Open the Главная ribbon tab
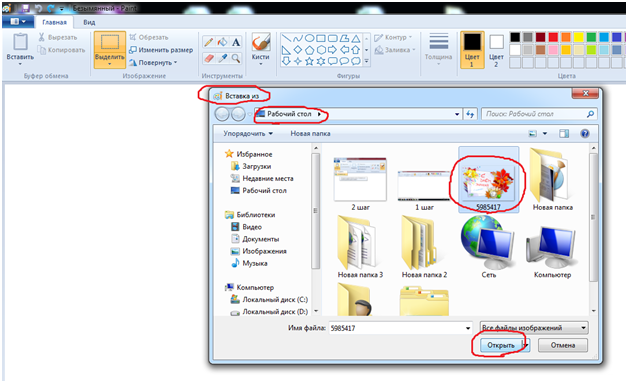 54,22
